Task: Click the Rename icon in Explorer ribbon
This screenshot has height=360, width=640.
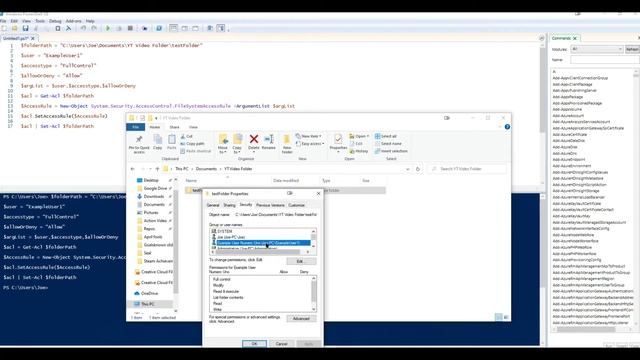Action: 269,139
